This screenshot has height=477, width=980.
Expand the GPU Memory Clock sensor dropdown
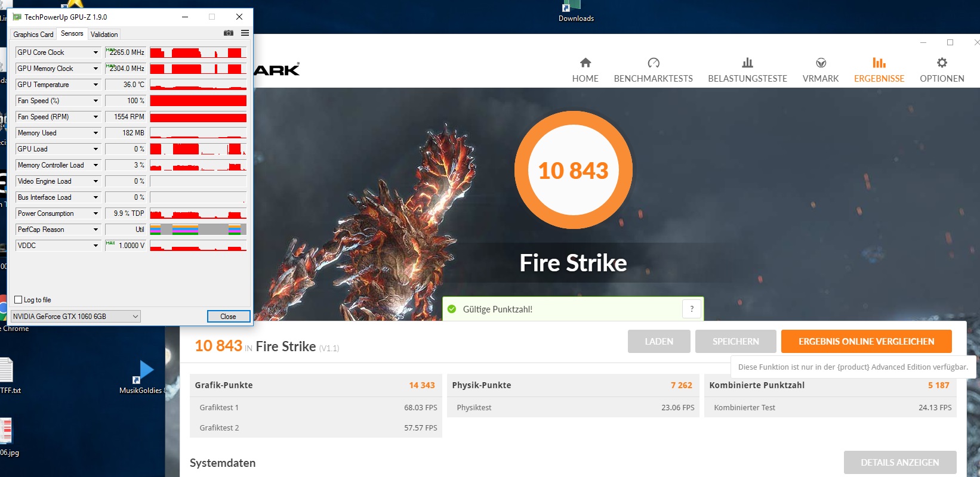click(95, 69)
